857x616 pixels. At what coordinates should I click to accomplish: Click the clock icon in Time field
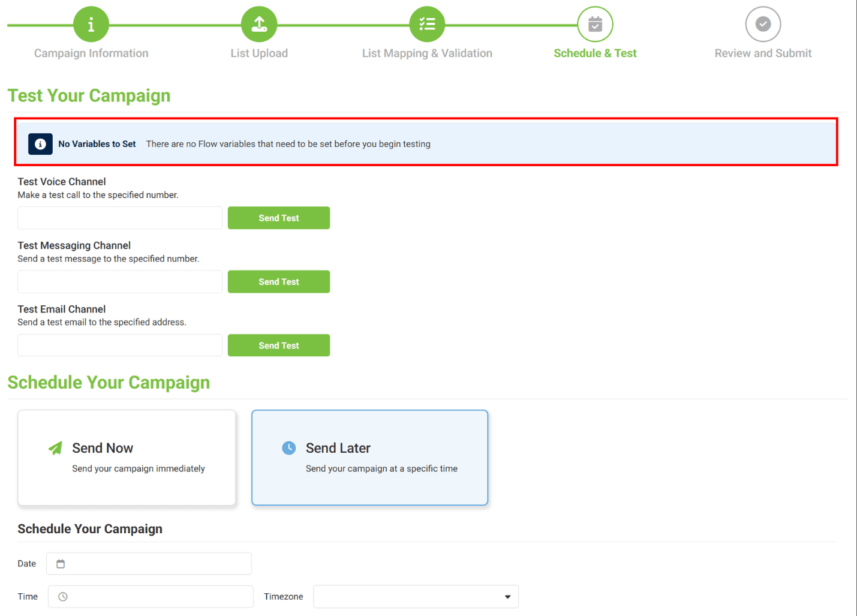[x=63, y=597]
